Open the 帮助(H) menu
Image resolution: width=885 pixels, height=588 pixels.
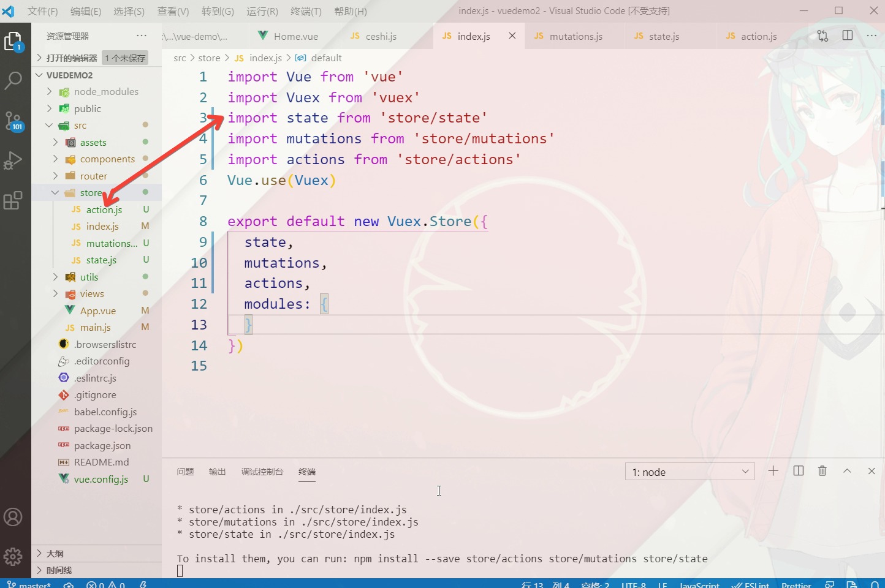click(x=351, y=11)
